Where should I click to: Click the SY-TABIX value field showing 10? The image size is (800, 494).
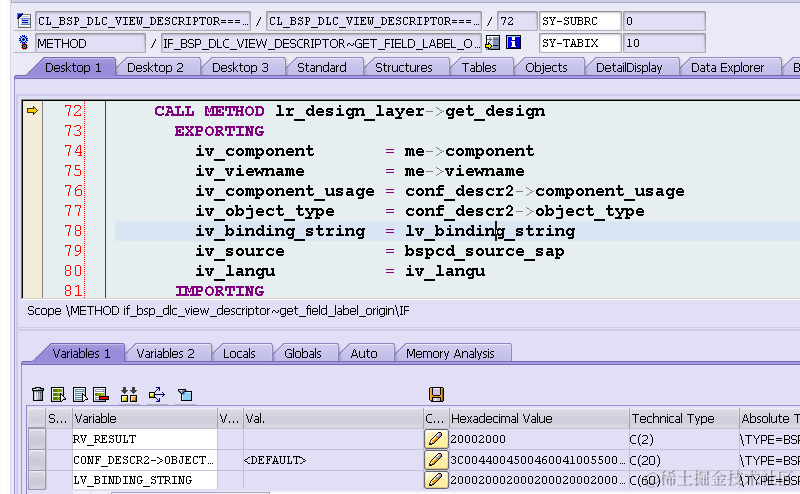664,43
